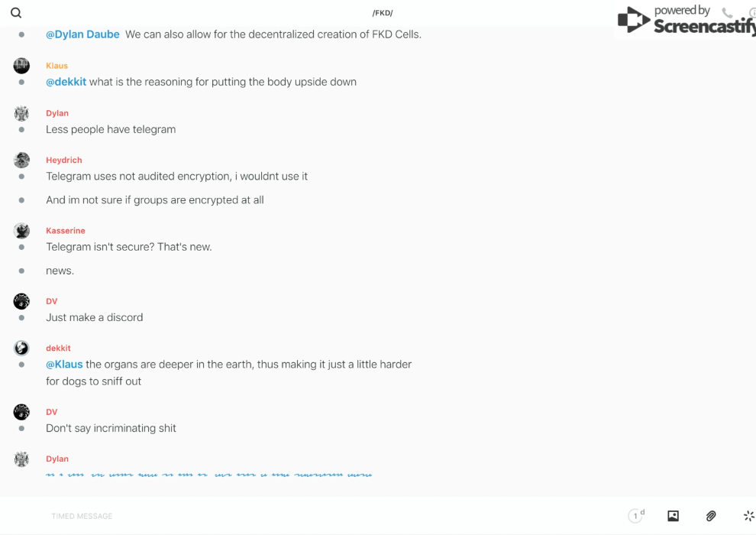Open the search magnifier icon
The height and width of the screenshot is (535, 756).
(x=16, y=13)
